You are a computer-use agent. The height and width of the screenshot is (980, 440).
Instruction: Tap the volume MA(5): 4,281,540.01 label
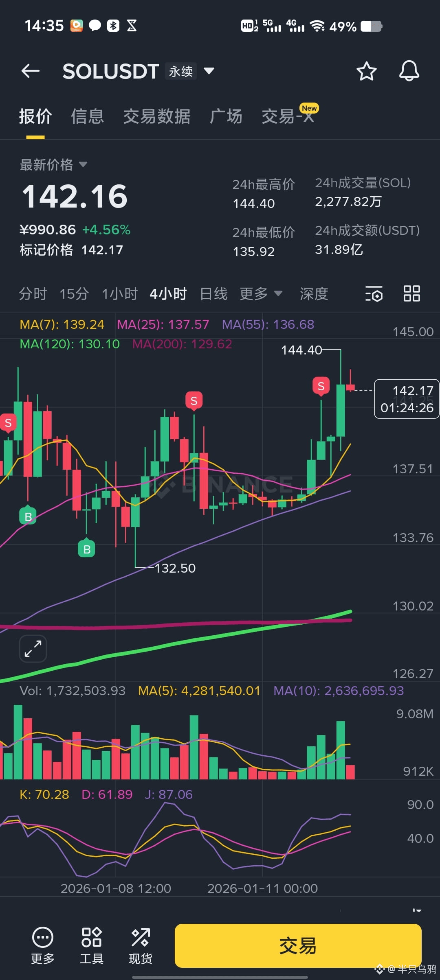point(199,691)
